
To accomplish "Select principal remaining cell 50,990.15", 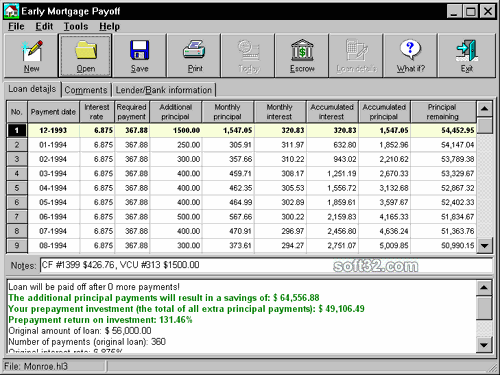I will (x=443, y=246).
